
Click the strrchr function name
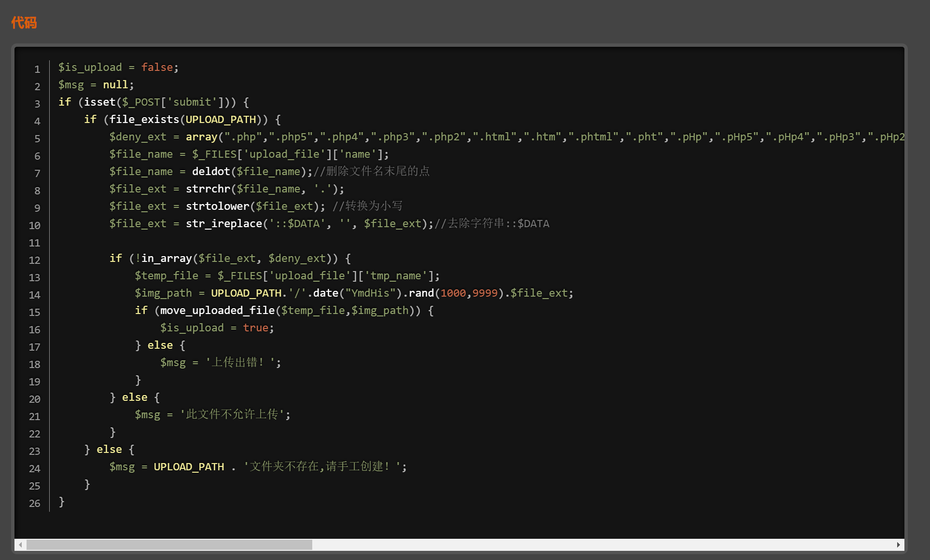pyautogui.click(x=208, y=189)
